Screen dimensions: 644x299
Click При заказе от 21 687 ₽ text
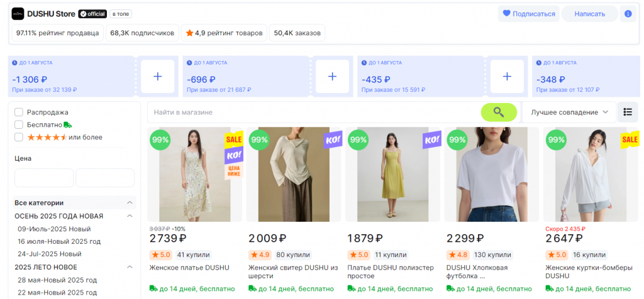click(x=219, y=89)
